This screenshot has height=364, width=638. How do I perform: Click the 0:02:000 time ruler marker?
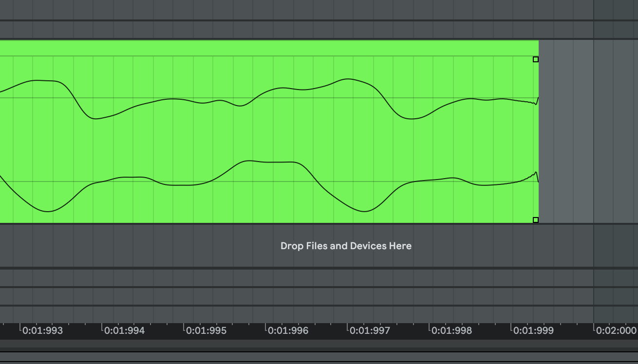pyautogui.click(x=616, y=330)
